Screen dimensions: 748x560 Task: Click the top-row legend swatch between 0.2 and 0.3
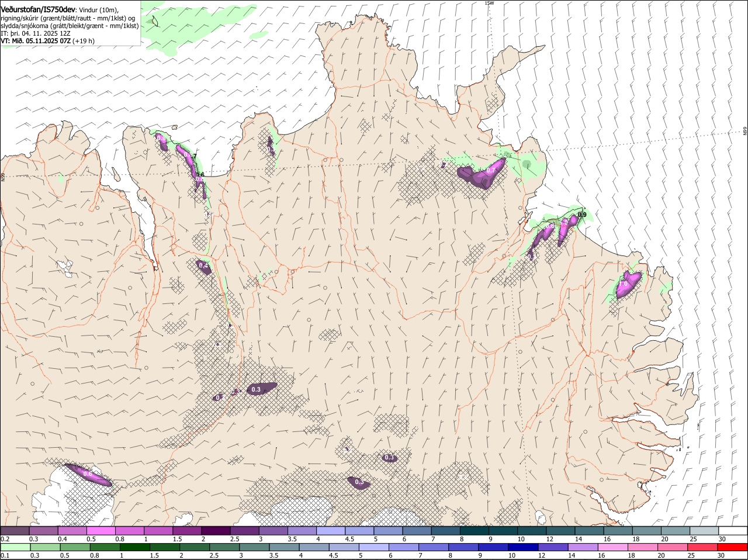15,531
